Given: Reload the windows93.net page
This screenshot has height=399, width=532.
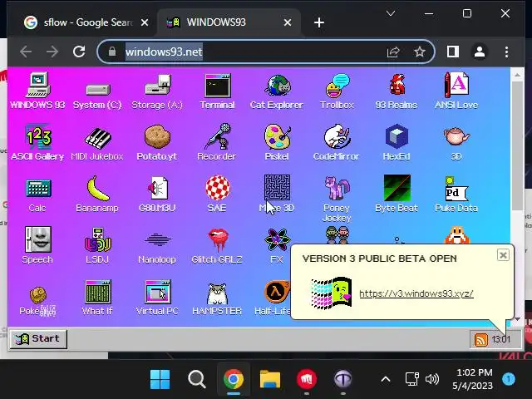Looking at the screenshot, I should point(79,52).
